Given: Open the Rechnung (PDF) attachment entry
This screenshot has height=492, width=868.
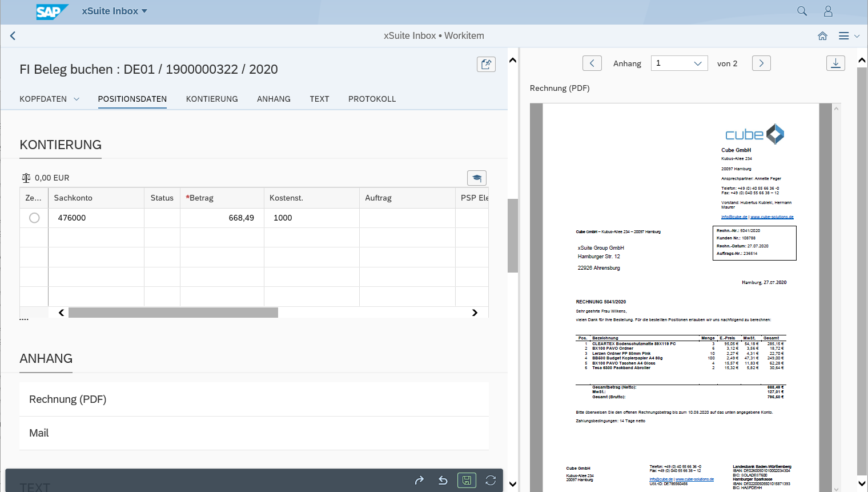Looking at the screenshot, I should 68,399.
